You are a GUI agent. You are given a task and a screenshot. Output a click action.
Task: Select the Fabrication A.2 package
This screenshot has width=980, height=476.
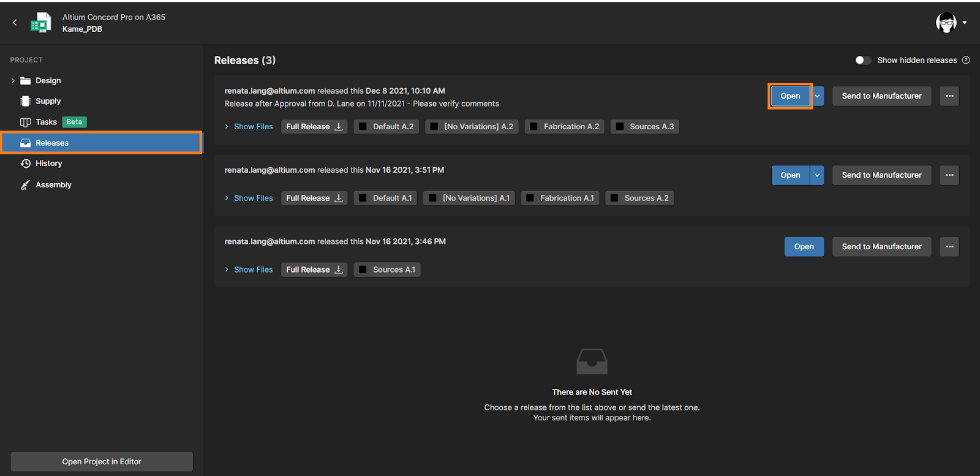564,127
